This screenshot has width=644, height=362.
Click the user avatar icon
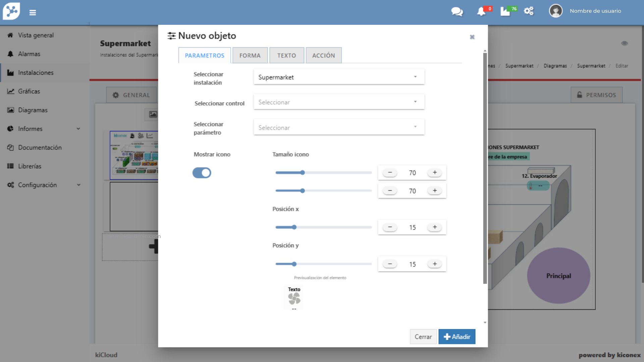(555, 11)
